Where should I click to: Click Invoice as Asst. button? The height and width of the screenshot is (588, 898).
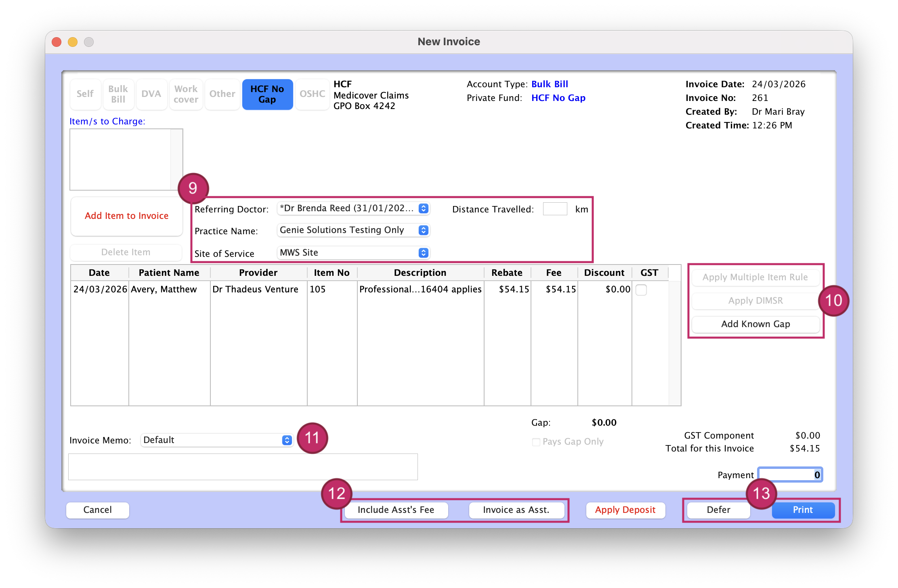(x=516, y=510)
